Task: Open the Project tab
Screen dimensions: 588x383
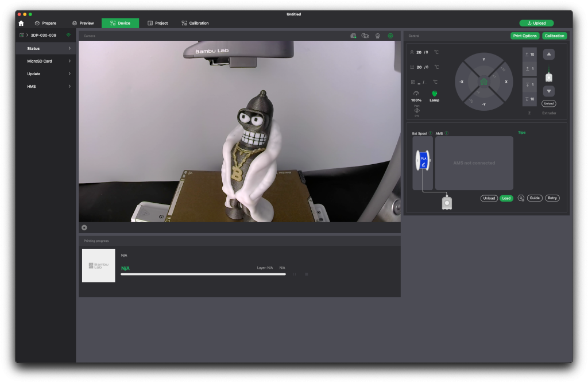Action: click(158, 24)
